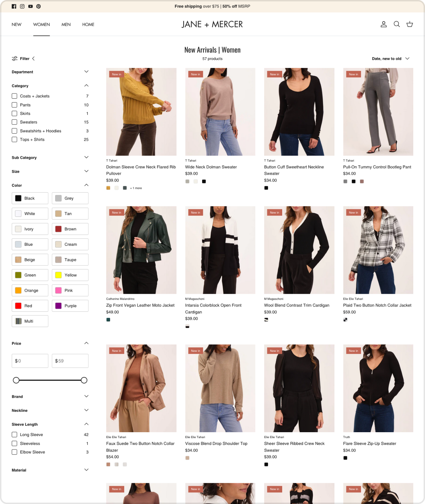The height and width of the screenshot is (504, 425).
Task: Click the maximum price $59 field
Action: (70, 361)
